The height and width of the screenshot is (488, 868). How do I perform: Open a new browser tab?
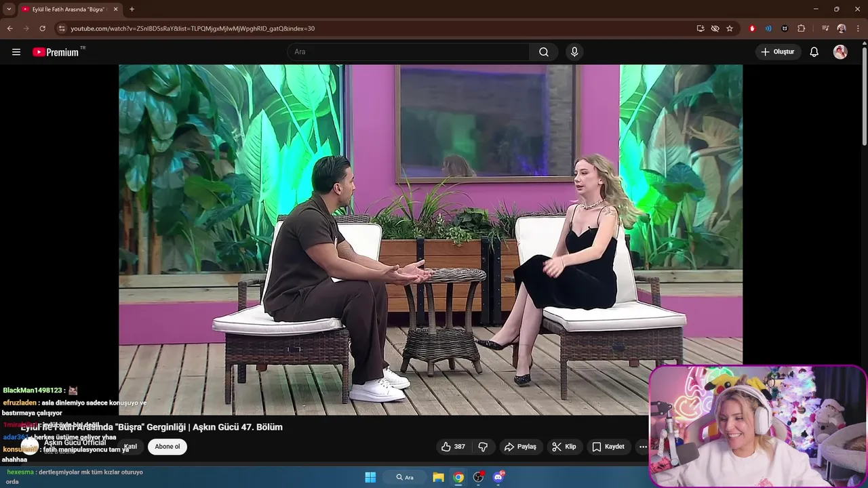click(132, 9)
